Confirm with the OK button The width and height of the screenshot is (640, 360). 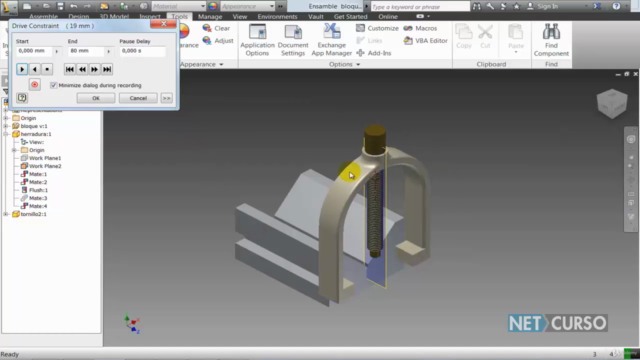click(x=96, y=98)
